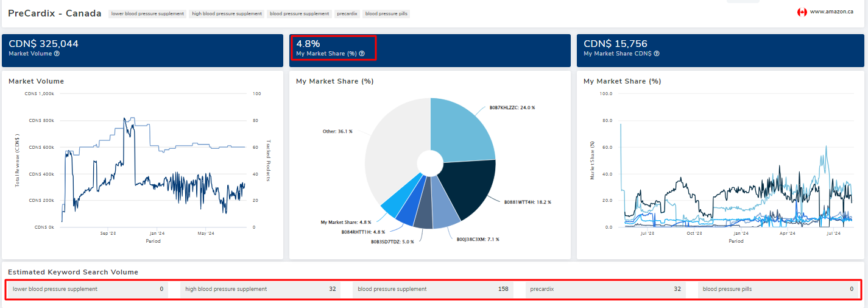Click the Estimated Keyword Search Volume heading
Viewport: 868px width, 308px height.
tap(73, 272)
